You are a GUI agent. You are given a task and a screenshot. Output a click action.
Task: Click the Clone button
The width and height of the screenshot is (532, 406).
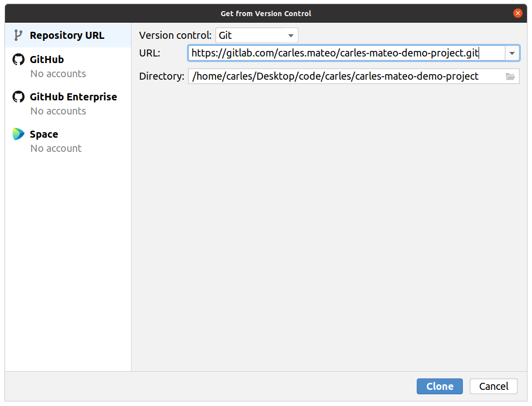click(440, 386)
